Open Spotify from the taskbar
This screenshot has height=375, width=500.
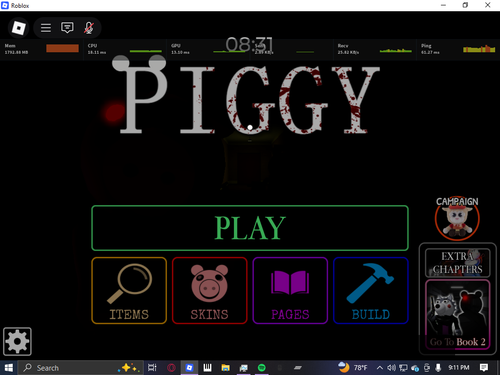coord(262,368)
